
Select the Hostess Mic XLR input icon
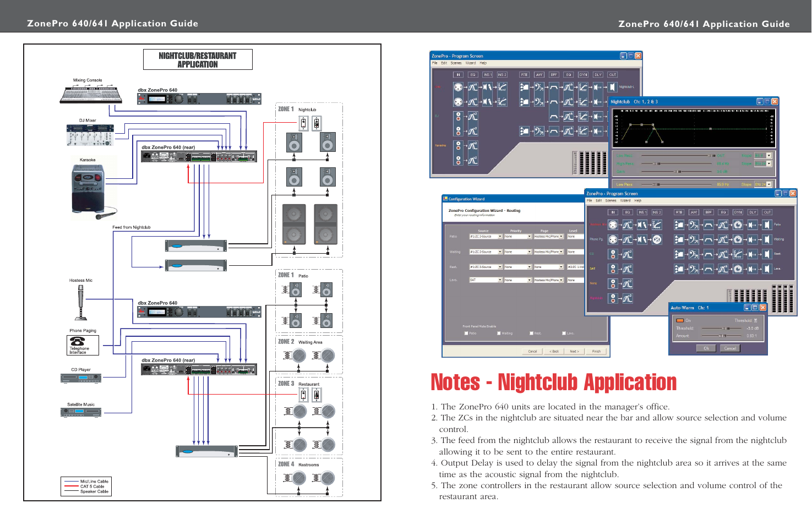pyautogui.click(x=613, y=225)
